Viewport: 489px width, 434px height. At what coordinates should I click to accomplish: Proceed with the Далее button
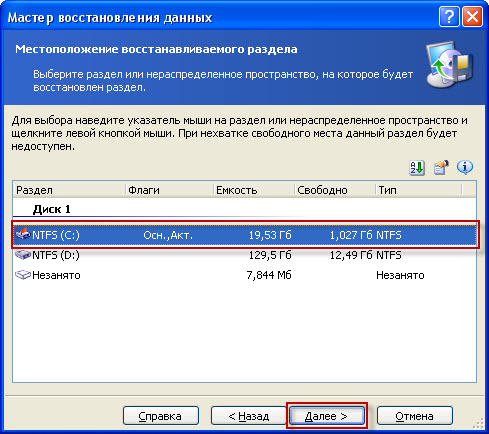tap(327, 416)
